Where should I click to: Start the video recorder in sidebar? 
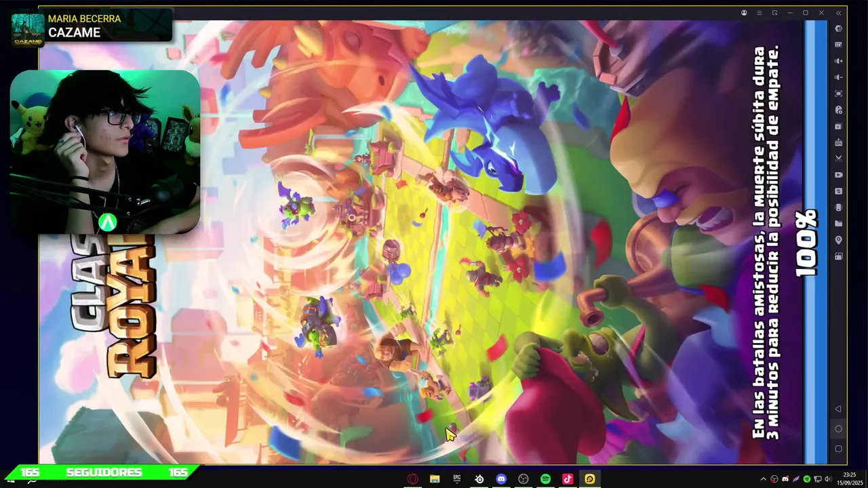pos(839,175)
